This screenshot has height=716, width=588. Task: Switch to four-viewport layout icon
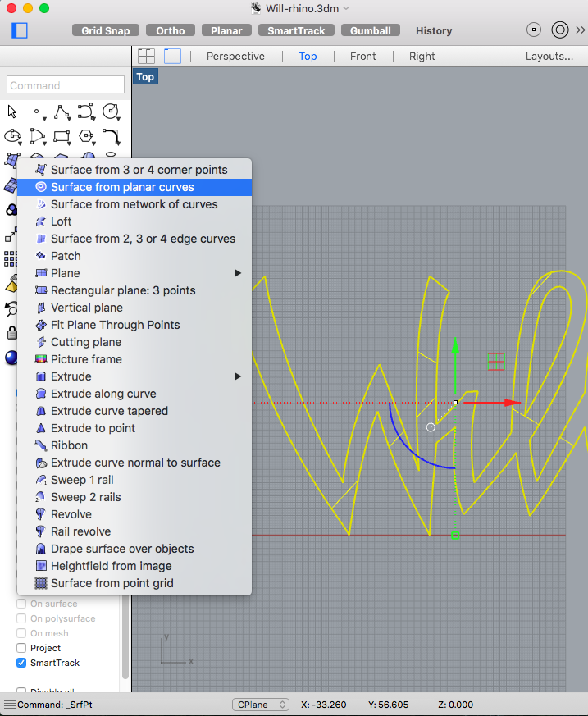[x=146, y=56]
